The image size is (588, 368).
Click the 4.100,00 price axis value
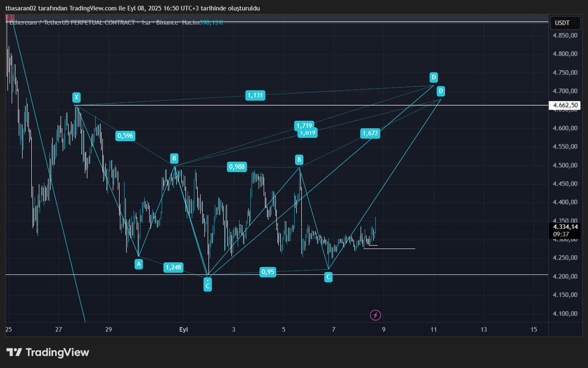[x=566, y=314]
